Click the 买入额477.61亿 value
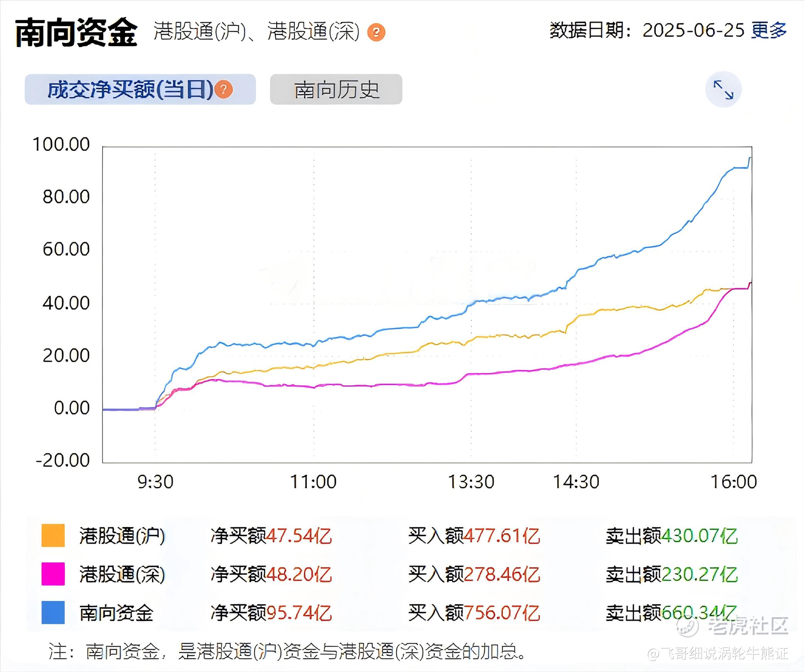This screenshot has height=672, width=804. (x=474, y=536)
